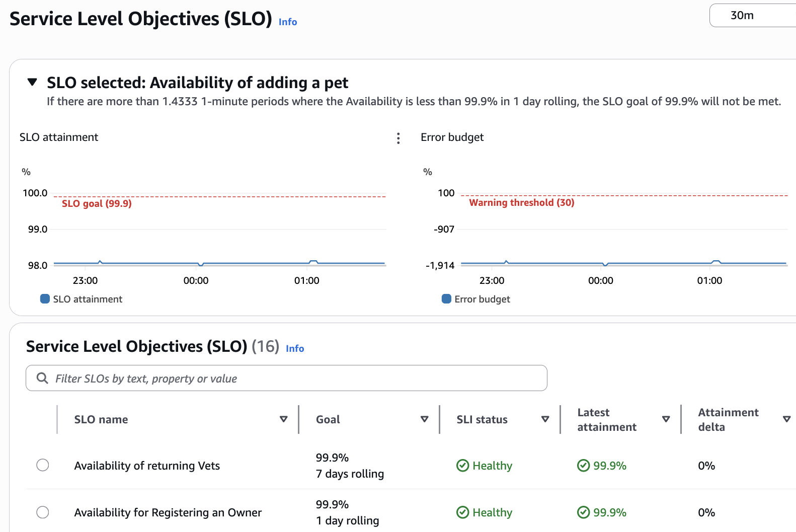Open the Goal column sort dropdown
The width and height of the screenshot is (796, 532).
[x=424, y=419]
